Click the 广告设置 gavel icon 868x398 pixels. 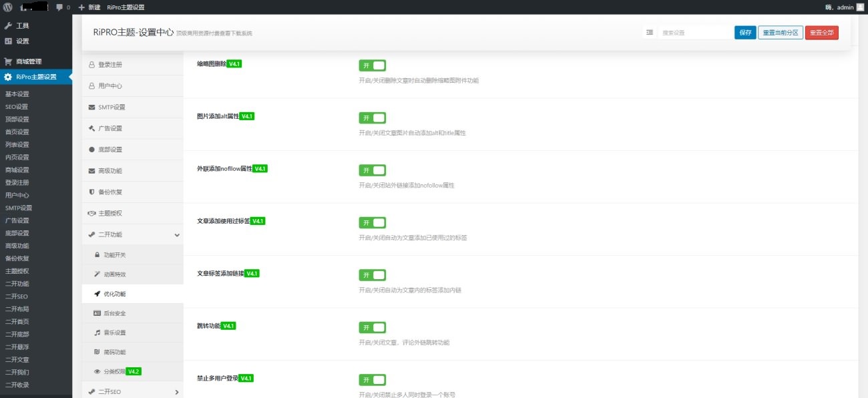(x=92, y=128)
